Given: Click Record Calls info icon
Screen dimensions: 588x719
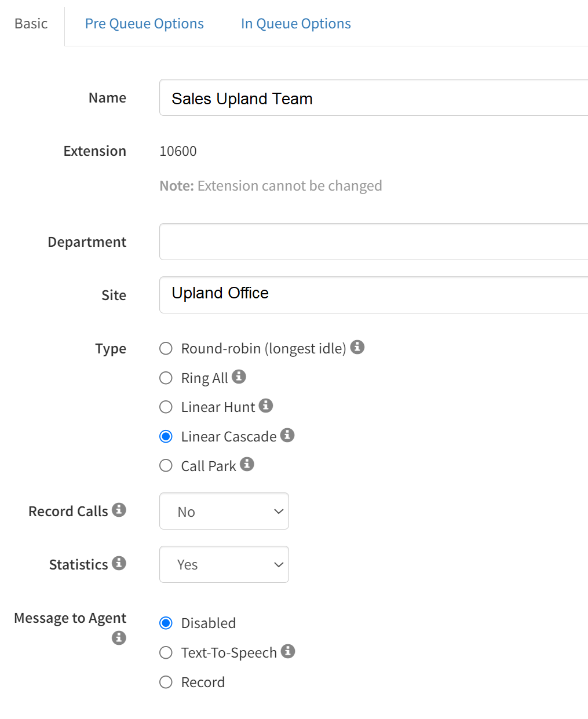Looking at the screenshot, I should (x=119, y=510).
